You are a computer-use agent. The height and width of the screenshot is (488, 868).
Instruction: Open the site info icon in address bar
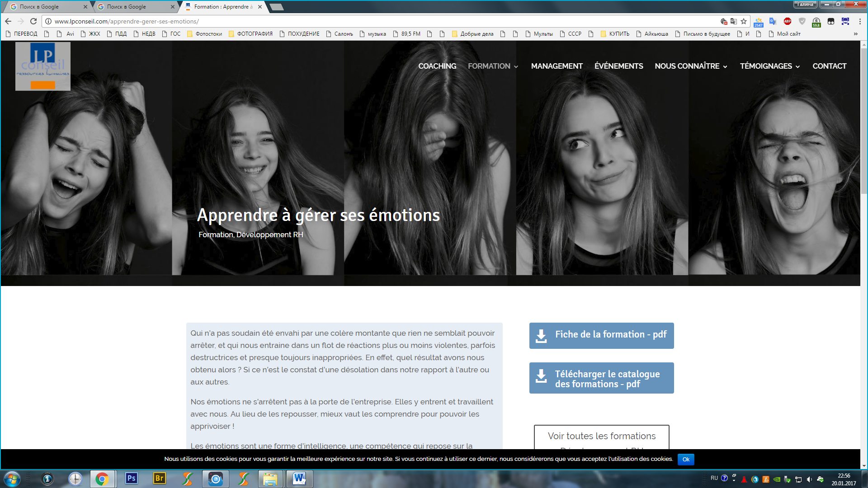coord(48,21)
